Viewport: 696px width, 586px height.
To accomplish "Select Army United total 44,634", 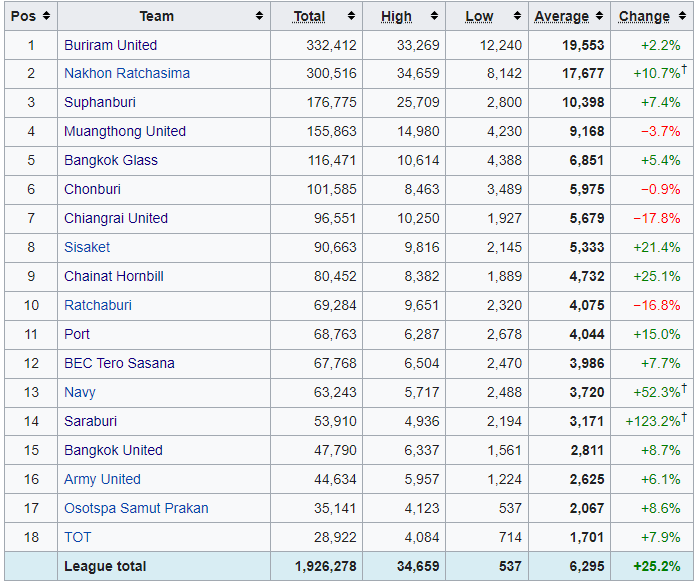I will [335, 479].
